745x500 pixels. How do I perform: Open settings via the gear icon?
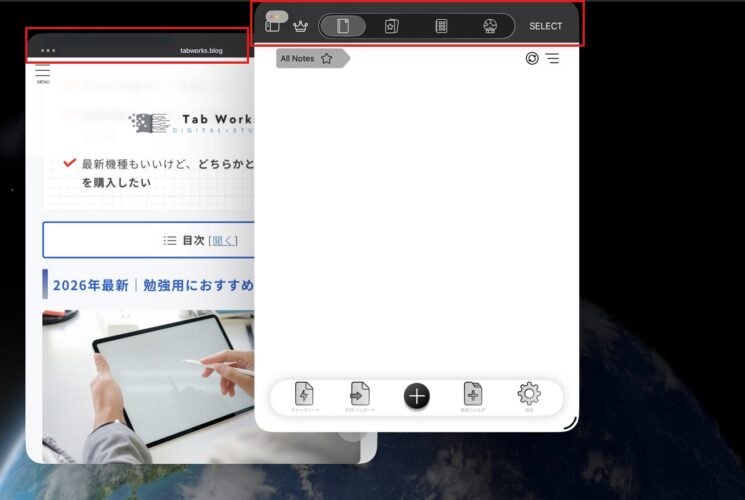coord(529,394)
